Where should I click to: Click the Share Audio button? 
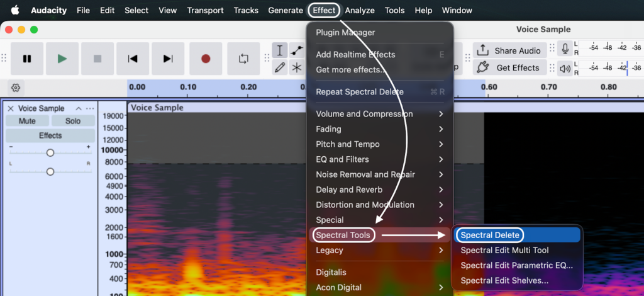click(509, 50)
